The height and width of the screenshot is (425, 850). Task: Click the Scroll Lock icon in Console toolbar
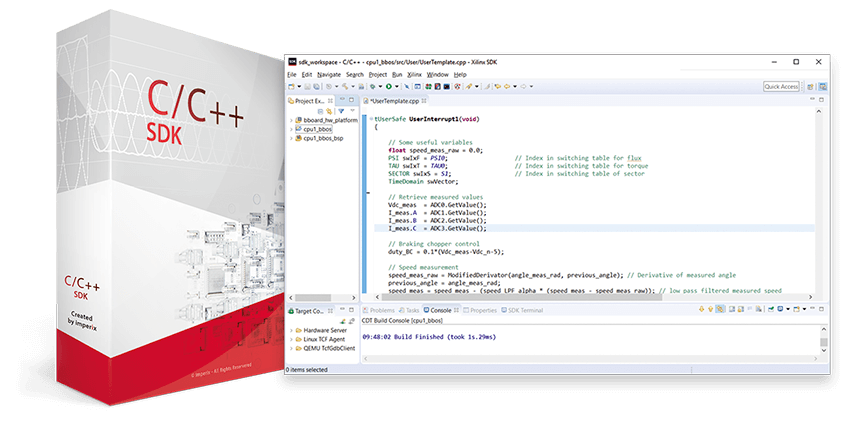point(741,310)
